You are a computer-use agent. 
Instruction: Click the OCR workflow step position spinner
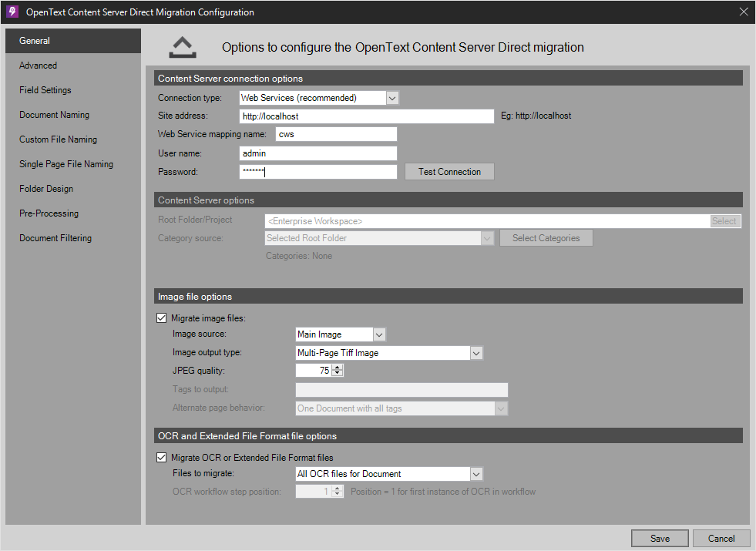[x=338, y=491]
